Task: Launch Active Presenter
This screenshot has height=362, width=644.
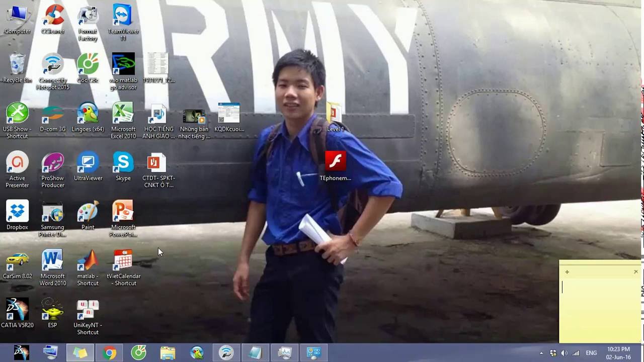Action: click(x=17, y=170)
